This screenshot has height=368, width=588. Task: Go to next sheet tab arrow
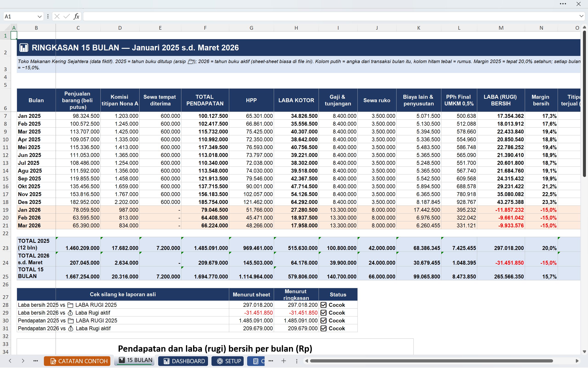[x=23, y=361]
